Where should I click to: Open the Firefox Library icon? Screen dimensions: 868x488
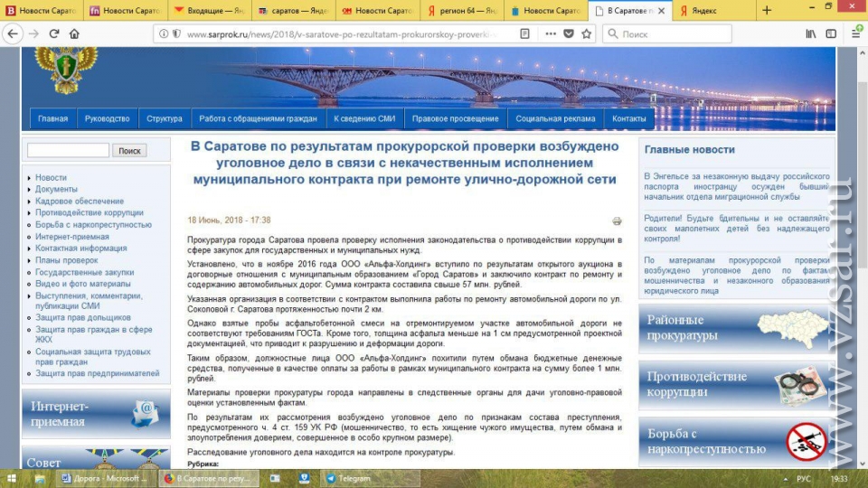(807, 33)
